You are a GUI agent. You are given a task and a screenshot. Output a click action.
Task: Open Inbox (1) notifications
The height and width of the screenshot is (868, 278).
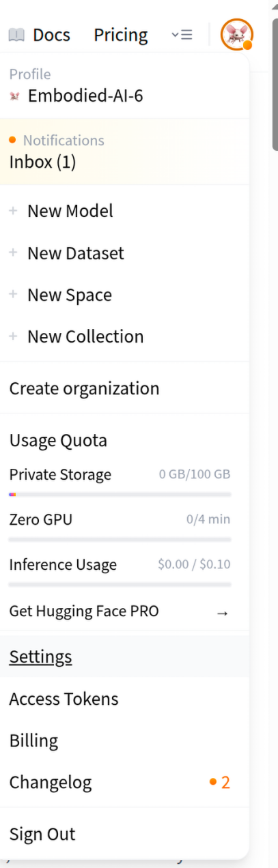pos(124,151)
